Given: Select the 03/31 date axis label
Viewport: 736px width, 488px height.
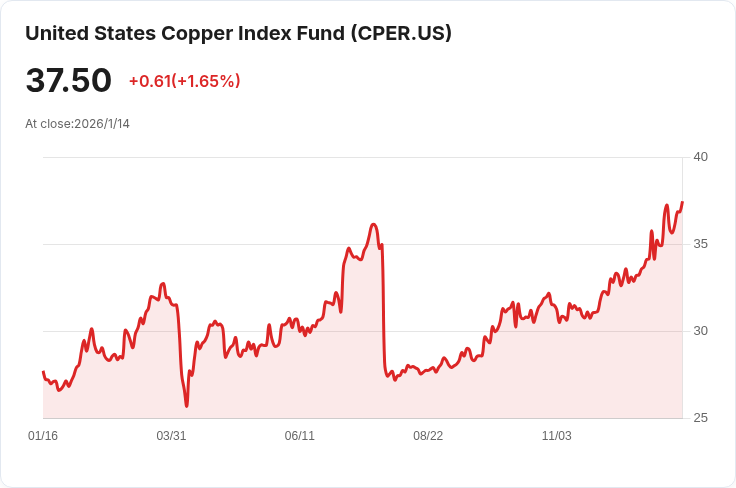Looking at the screenshot, I should (x=171, y=435).
